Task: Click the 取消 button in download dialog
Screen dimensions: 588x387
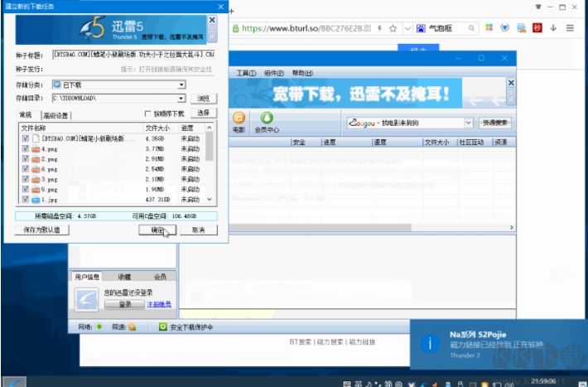Action: (199, 230)
